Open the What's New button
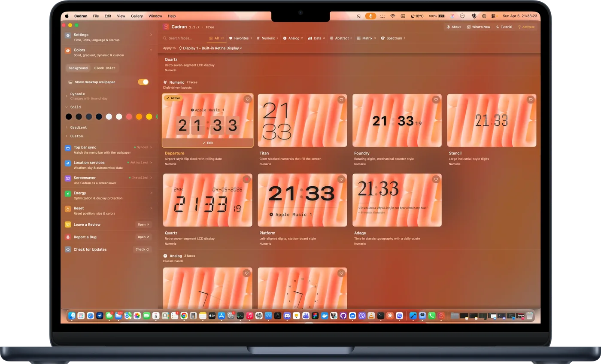601x364 pixels. tap(479, 27)
